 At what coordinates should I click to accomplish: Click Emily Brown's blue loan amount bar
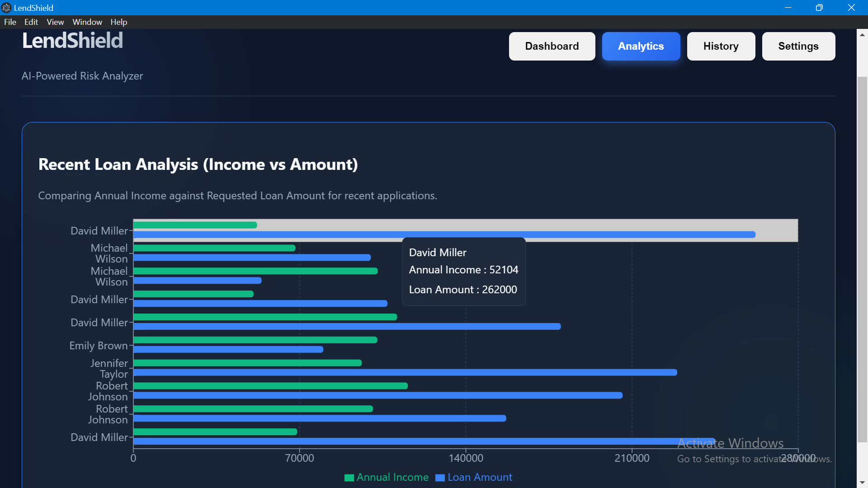[228, 349]
